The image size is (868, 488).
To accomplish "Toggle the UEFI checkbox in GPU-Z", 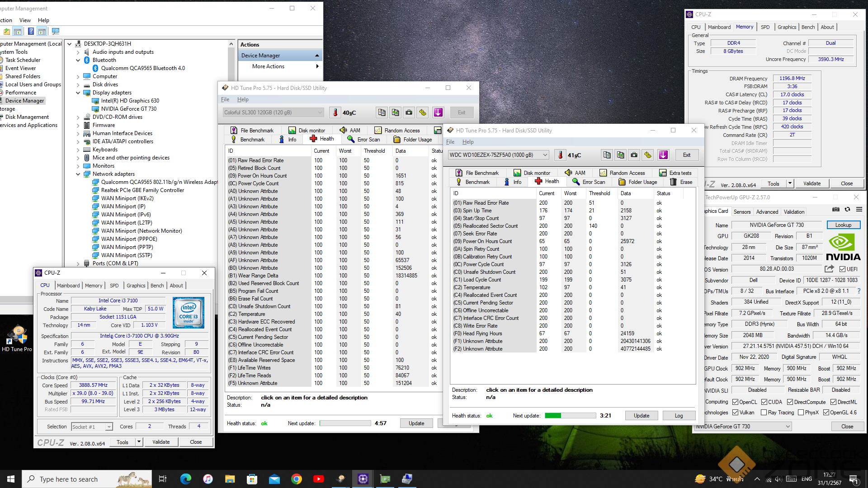I will click(843, 269).
